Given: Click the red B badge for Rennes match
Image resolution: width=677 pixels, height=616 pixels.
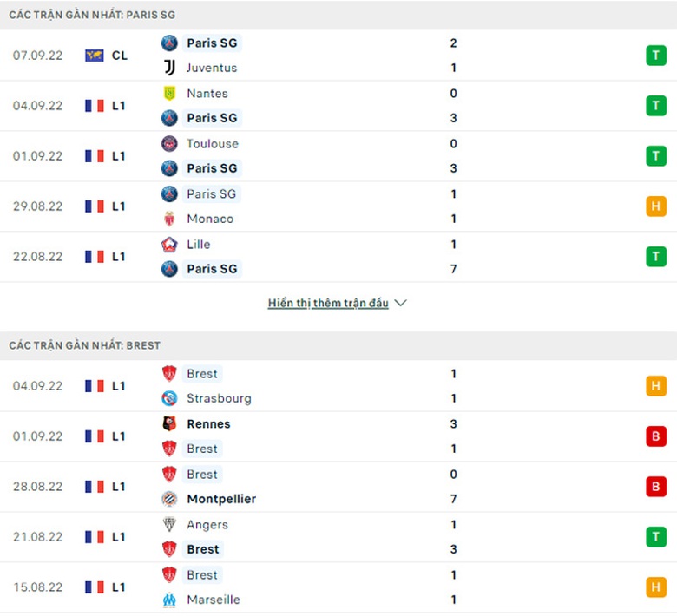Looking at the screenshot, I should tap(655, 436).
